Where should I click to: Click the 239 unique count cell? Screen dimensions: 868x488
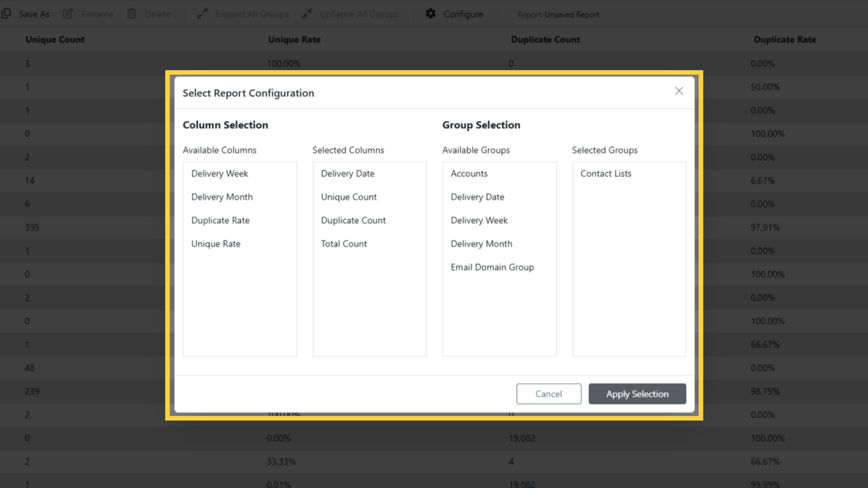(32, 391)
